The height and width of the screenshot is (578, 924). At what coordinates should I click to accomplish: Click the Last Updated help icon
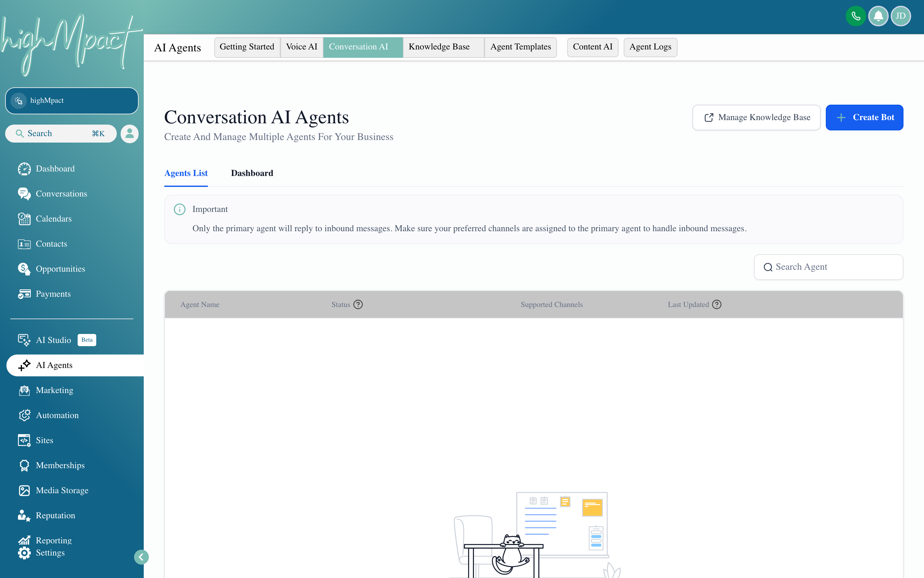[x=717, y=305]
